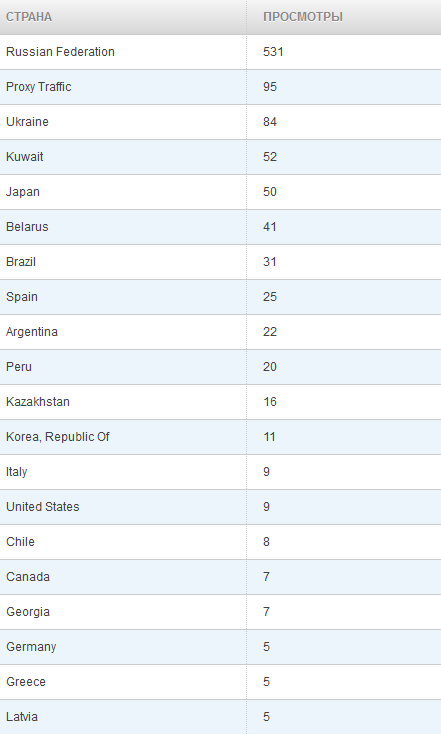Select the Japan row
Screen dimensions: 441x735
coord(220,192)
